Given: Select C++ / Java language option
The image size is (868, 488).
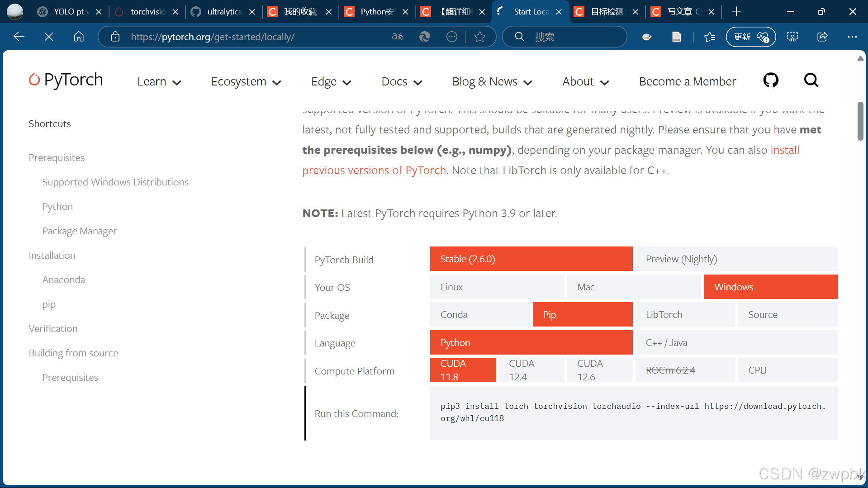Looking at the screenshot, I should [736, 342].
